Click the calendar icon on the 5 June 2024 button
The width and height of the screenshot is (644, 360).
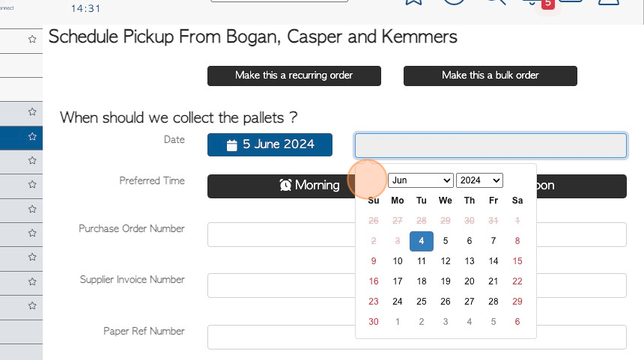tap(232, 145)
